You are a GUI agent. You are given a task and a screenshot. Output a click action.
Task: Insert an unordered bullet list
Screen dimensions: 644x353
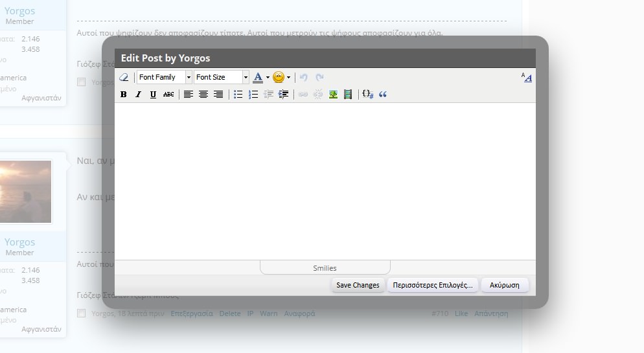238,95
